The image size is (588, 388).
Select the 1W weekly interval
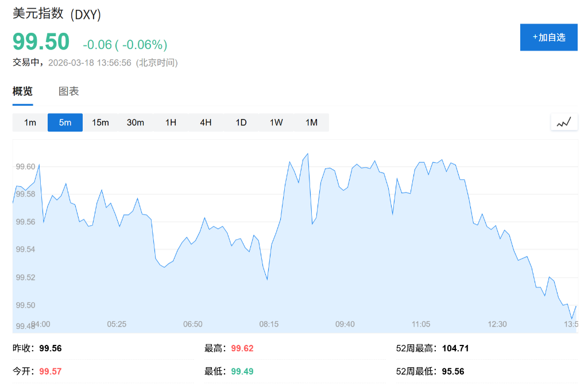click(x=276, y=122)
